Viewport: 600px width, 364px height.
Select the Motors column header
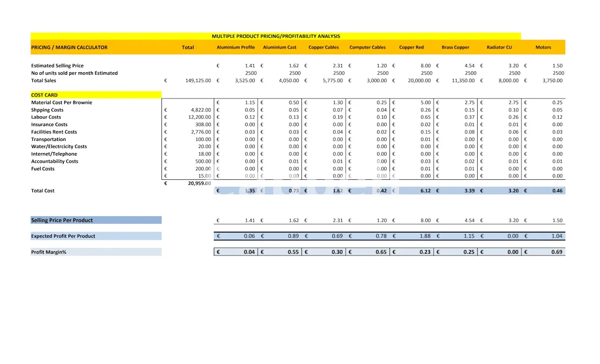coord(543,48)
